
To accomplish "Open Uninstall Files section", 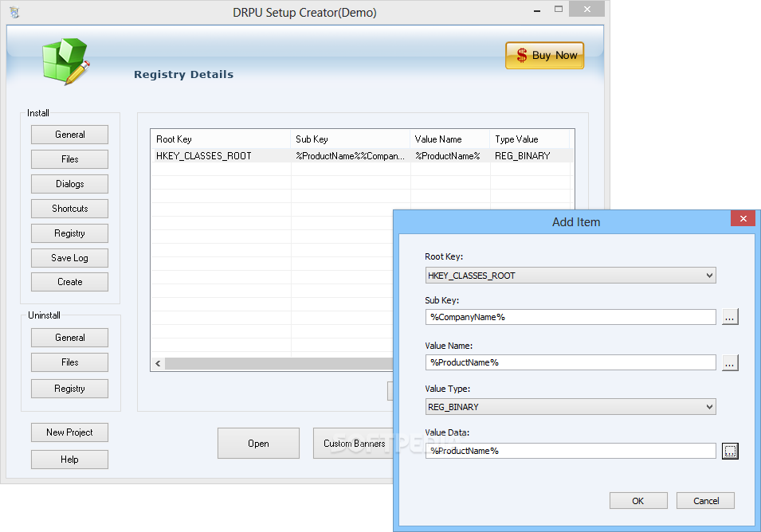I will [69, 362].
